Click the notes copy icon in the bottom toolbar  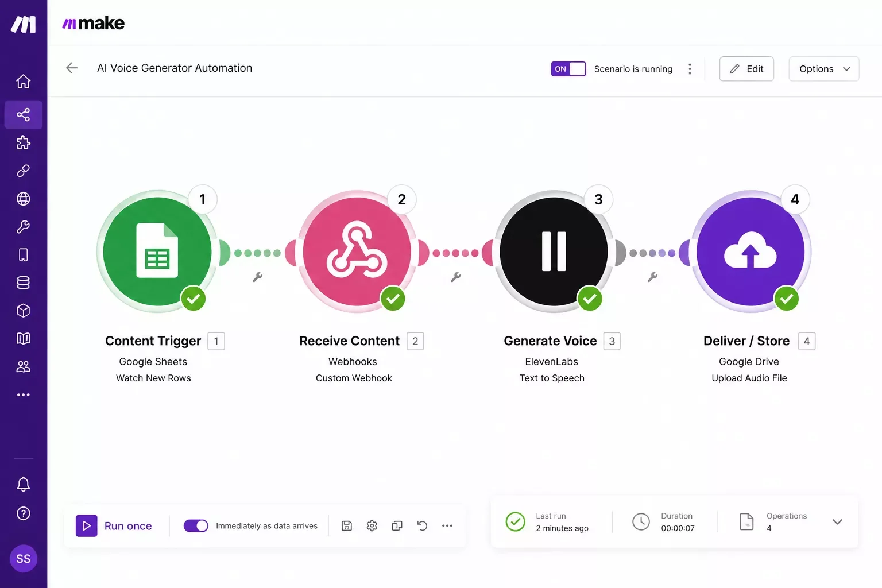(397, 526)
